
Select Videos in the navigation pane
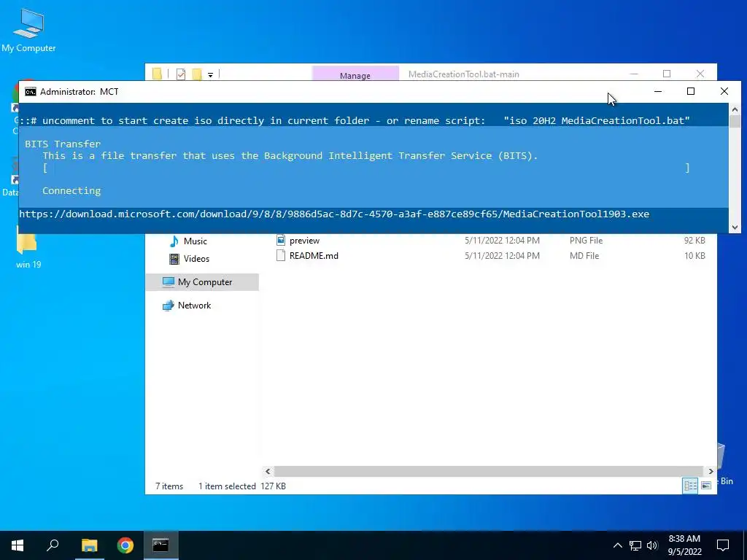click(x=196, y=259)
